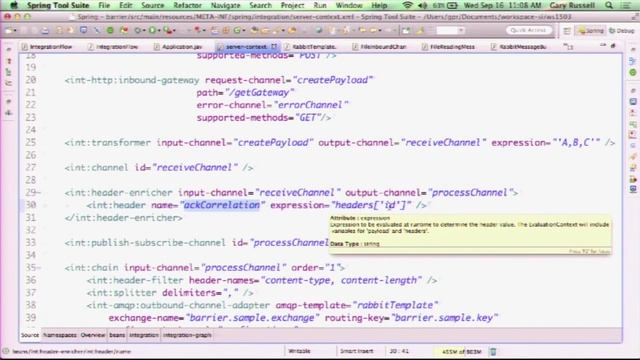Open the Apple menu
The width and height of the screenshot is (640, 360).
[x=14, y=5]
